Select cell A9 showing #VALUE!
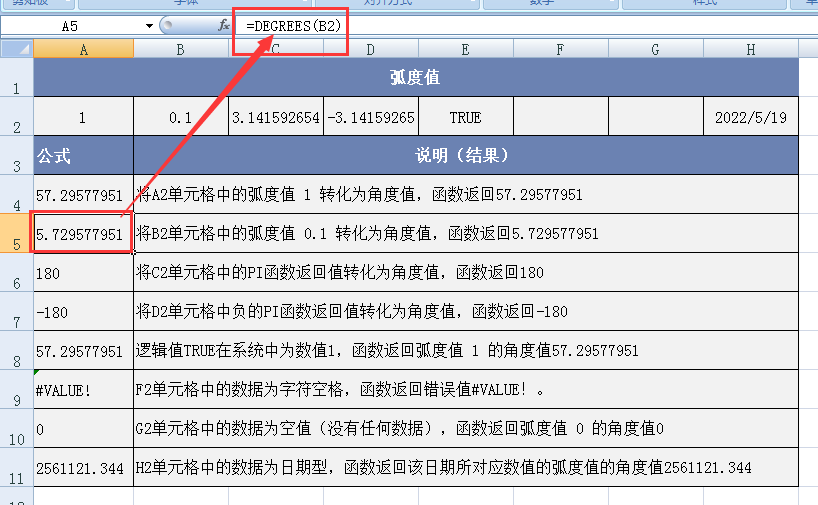Screen dimensions: 818x505 [x=83, y=389]
